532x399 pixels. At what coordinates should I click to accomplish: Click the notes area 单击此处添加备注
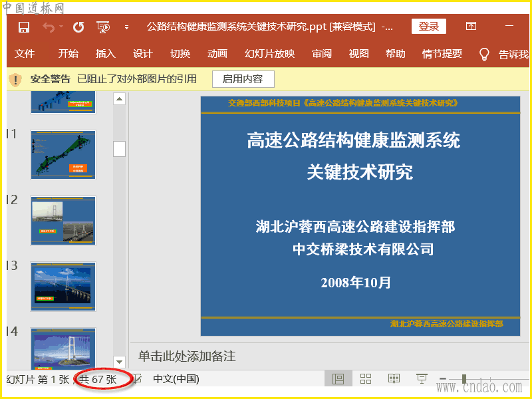click(187, 356)
